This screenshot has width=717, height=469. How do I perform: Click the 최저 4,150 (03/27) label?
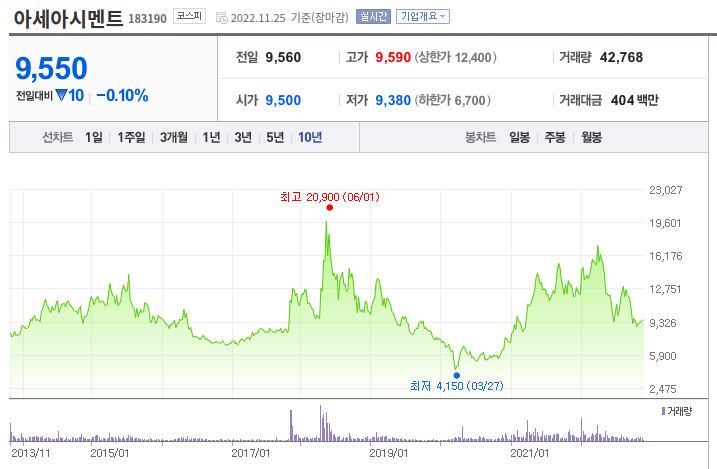(x=456, y=386)
